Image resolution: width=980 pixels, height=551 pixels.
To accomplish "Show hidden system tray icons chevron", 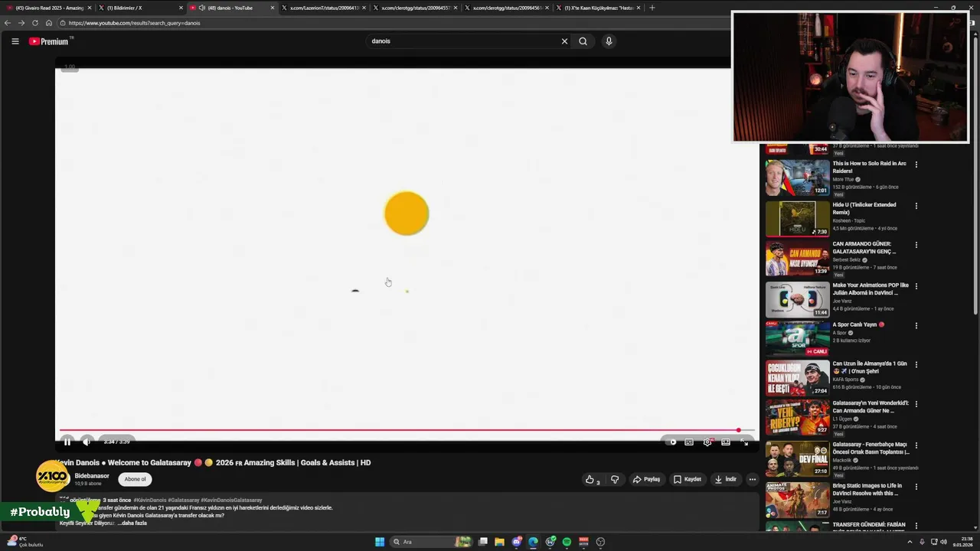I will click(x=910, y=542).
